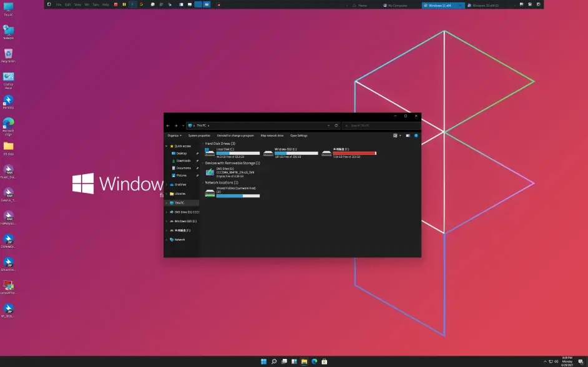Open the recent locations dropdown arrow
Image resolution: width=588 pixels, height=367 pixels.
183,125
